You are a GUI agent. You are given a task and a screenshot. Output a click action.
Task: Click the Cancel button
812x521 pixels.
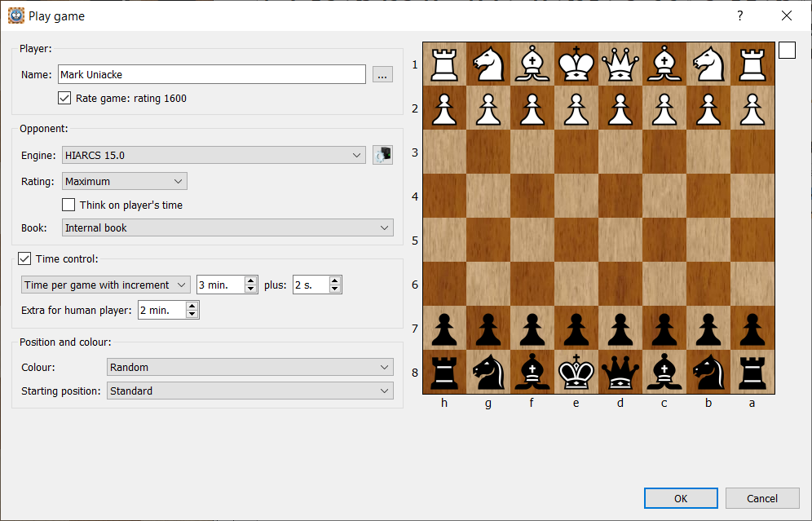click(x=762, y=498)
